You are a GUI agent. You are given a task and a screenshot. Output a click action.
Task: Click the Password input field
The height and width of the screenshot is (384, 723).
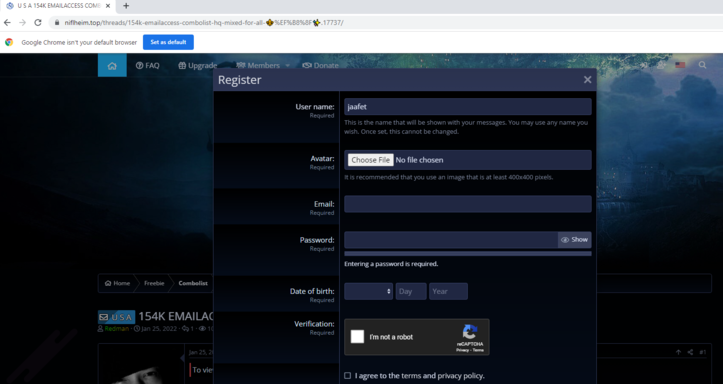coord(451,240)
